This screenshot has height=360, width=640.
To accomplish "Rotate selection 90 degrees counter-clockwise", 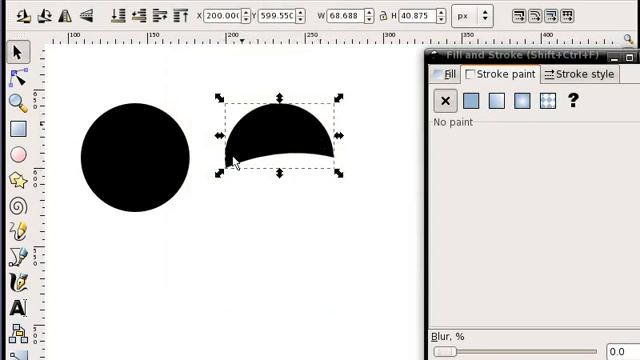I will (x=23, y=16).
